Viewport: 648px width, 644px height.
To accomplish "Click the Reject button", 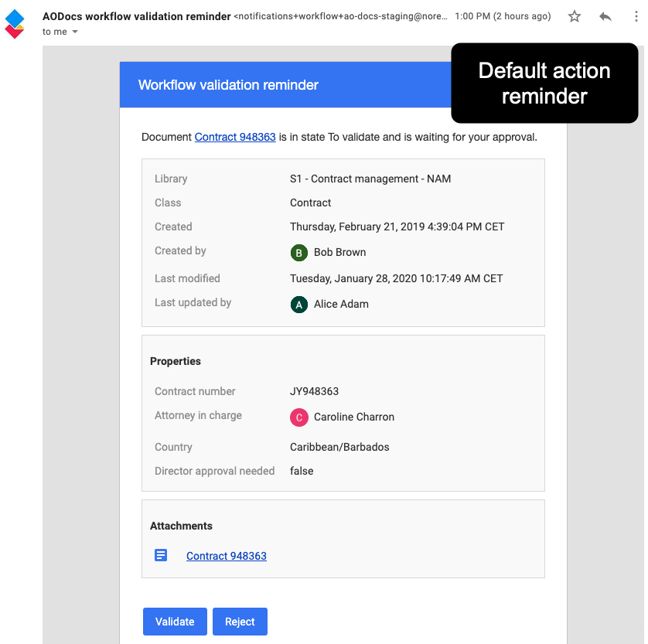I will point(240,622).
